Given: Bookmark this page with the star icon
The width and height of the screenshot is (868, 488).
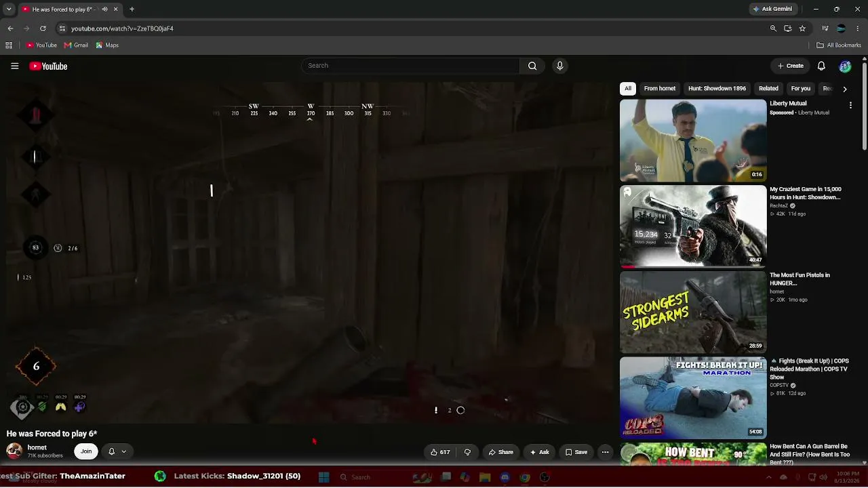Looking at the screenshot, I should coord(802,28).
